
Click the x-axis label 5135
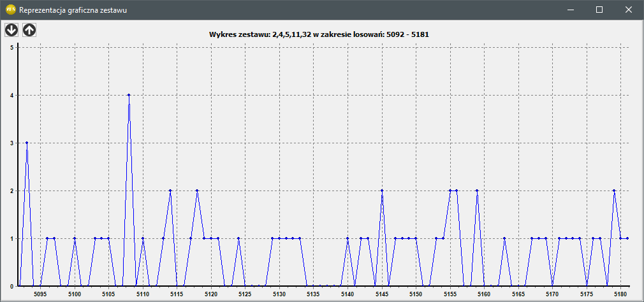(x=313, y=294)
